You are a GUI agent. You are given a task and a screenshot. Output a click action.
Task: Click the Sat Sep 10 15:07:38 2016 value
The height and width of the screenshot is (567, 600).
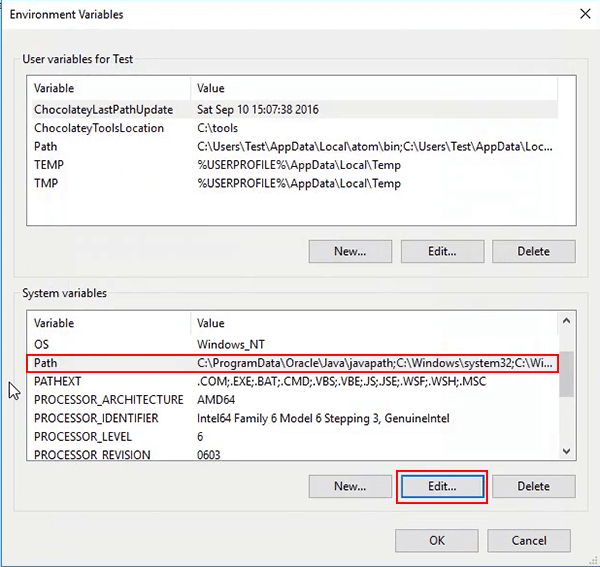pos(258,109)
